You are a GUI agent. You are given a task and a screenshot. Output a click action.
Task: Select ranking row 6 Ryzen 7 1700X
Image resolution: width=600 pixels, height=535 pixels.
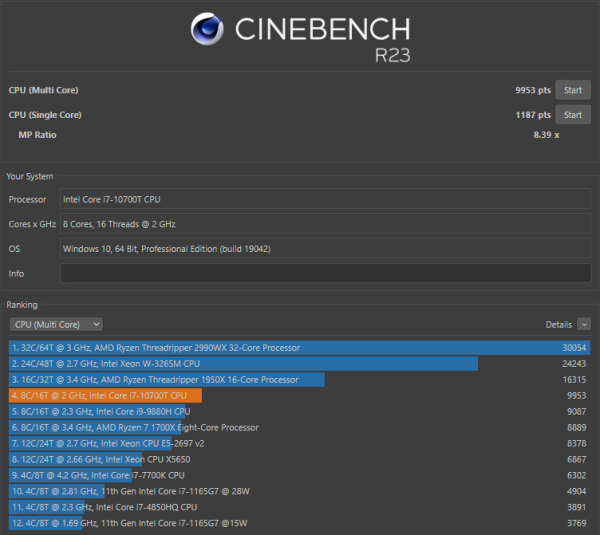[300, 427]
